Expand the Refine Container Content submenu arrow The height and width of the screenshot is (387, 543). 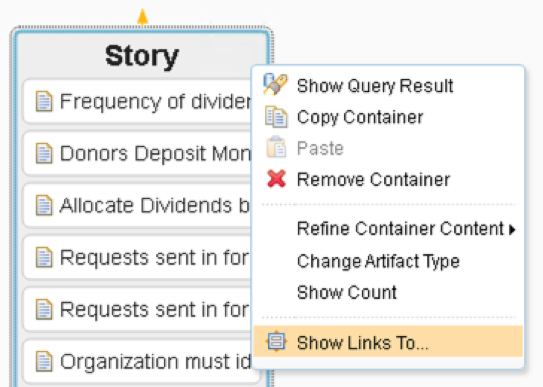tap(512, 230)
